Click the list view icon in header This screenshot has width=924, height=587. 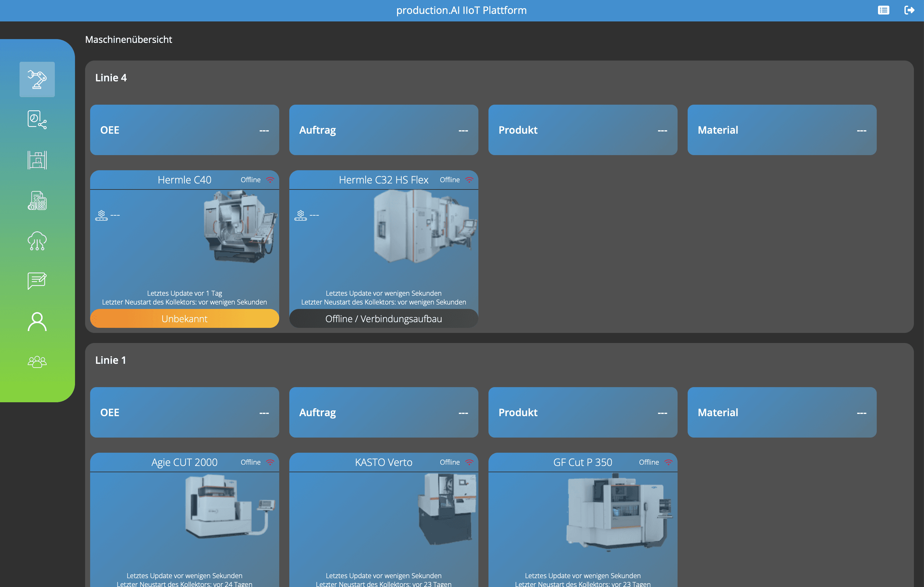pyautogui.click(x=883, y=10)
